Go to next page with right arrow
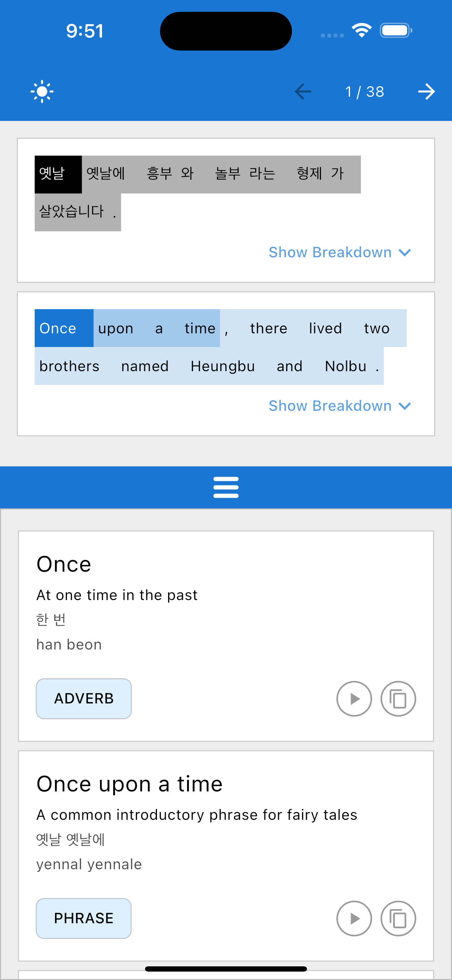Image resolution: width=452 pixels, height=980 pixels. click(426, 91)
